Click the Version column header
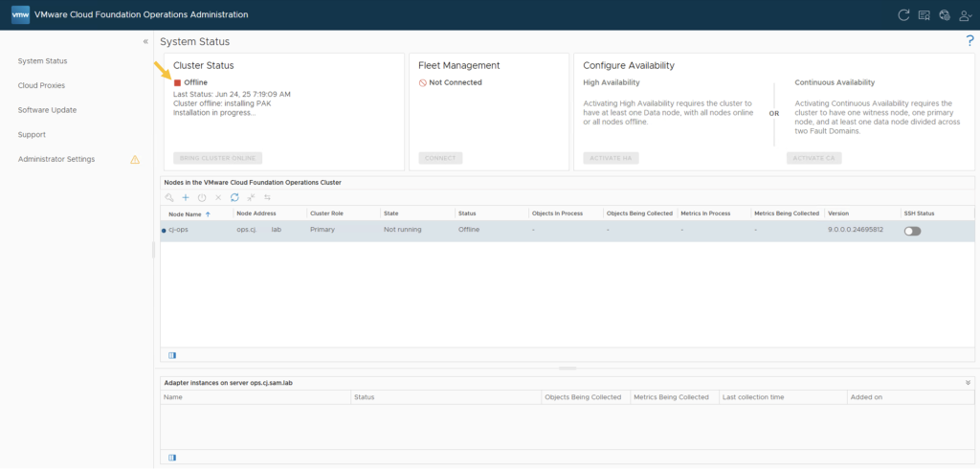 tap(838, 214)
